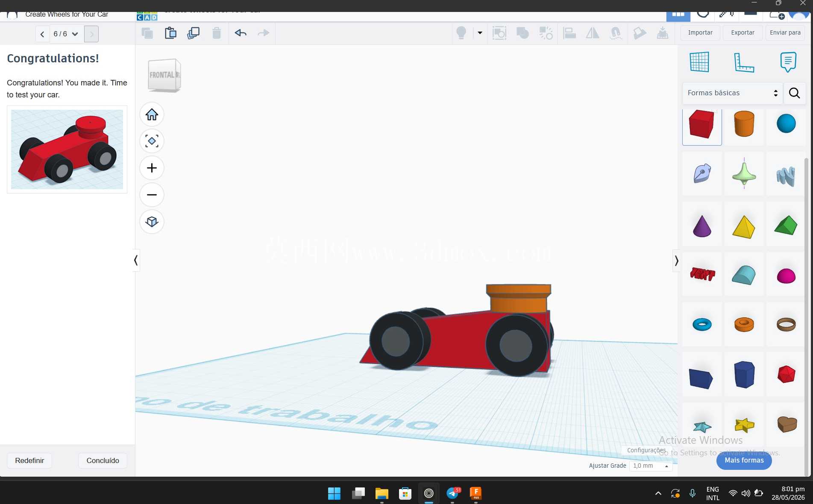Collapse the lesson panel with left arrow
Viewport: 813px width, 504px height.
pos(136,260)
